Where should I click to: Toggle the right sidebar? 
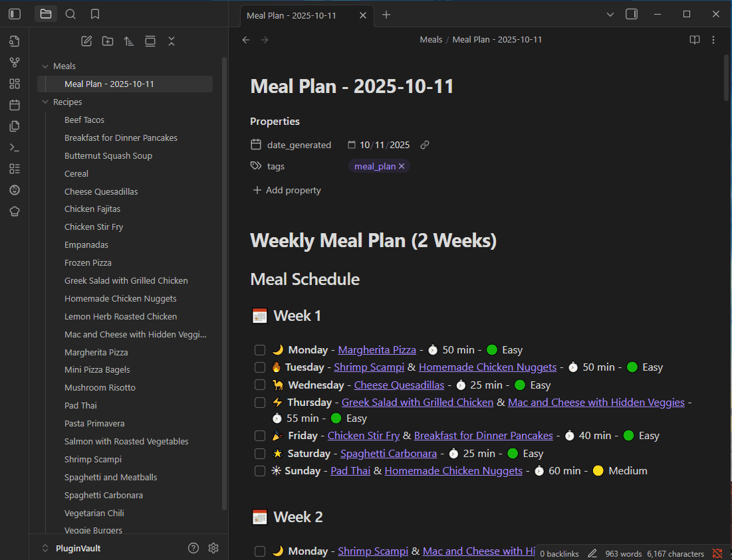coord(632,14)
